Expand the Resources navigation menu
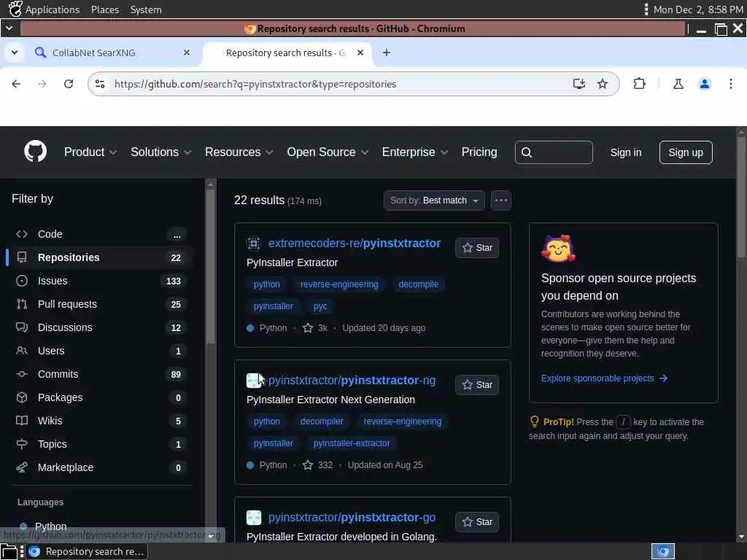The width and height of the screenshot is (747, 560). (x=239, y=152)
